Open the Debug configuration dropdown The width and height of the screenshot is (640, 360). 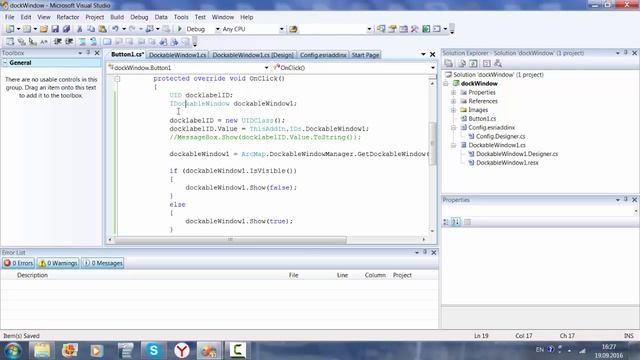217,29
